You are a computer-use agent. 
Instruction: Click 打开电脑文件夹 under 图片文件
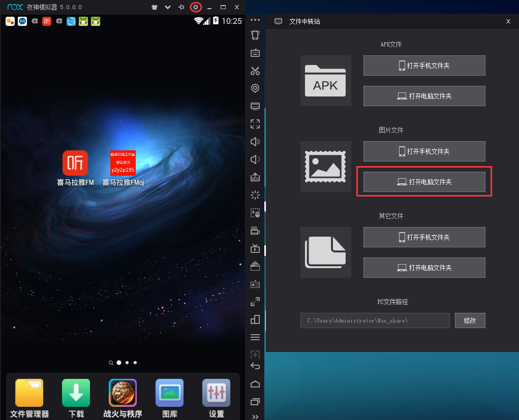424,182
